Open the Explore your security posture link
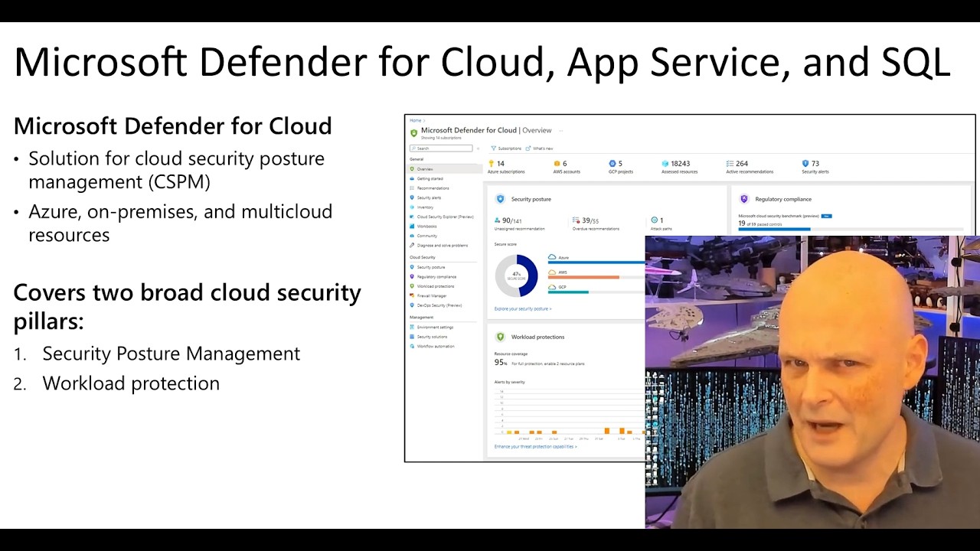Viewport: 980px width, 551px height. [x=523, y=309]
